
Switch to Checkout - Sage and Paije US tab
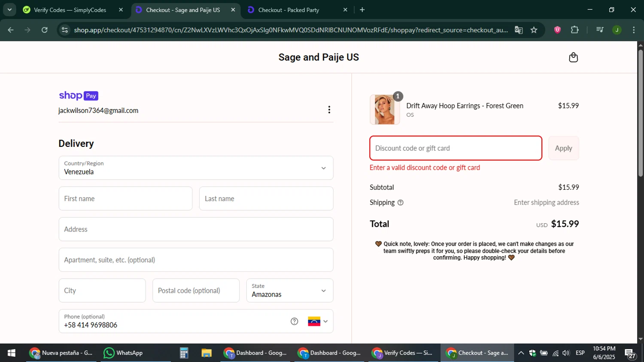pos(183,10)
